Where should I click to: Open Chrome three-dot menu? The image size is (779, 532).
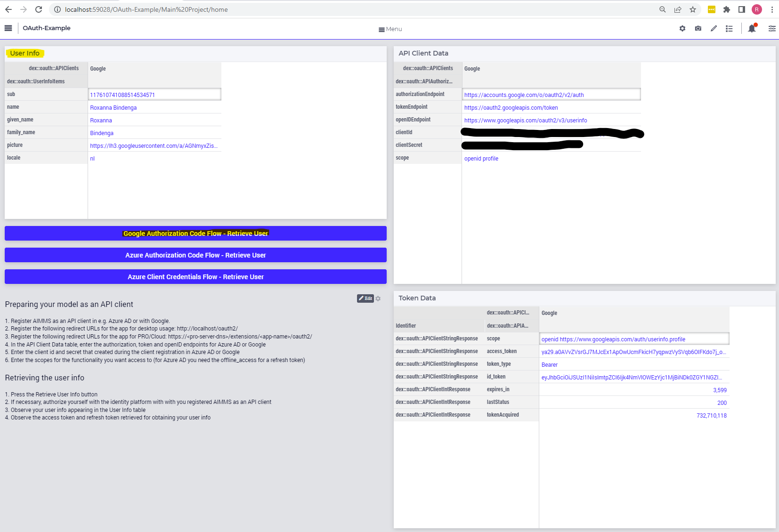click(772, 9)
